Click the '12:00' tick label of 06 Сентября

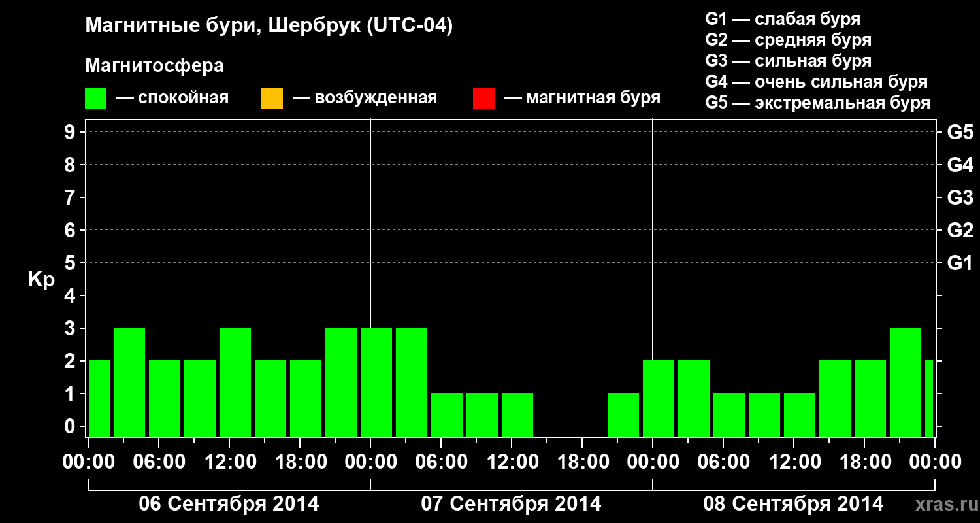(x=229, y=462)
